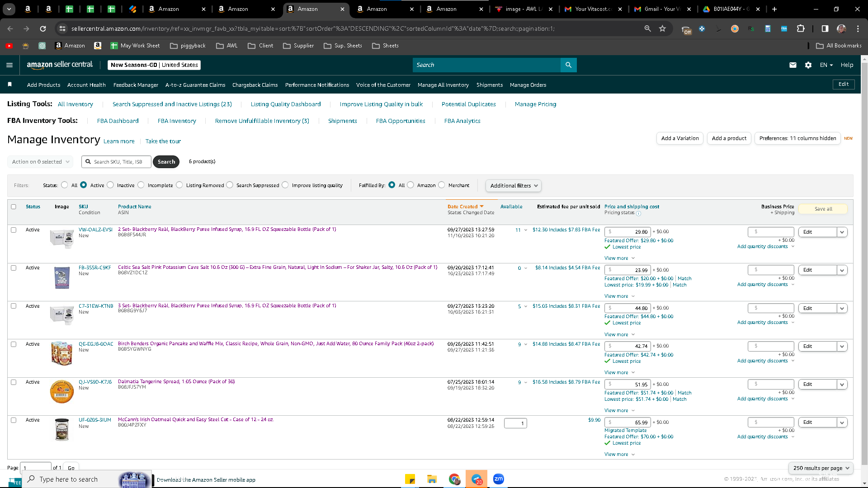Click the Search button beside SKU field
Image resolution: width=868 pixels, height=488 pixels.
point(166,162)
